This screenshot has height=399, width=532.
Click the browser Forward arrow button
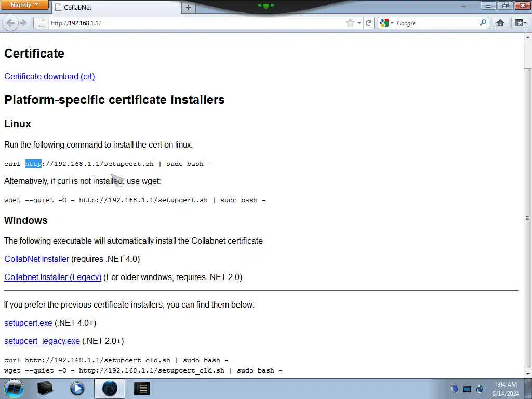pyautogui.click(x=23, y=23)
